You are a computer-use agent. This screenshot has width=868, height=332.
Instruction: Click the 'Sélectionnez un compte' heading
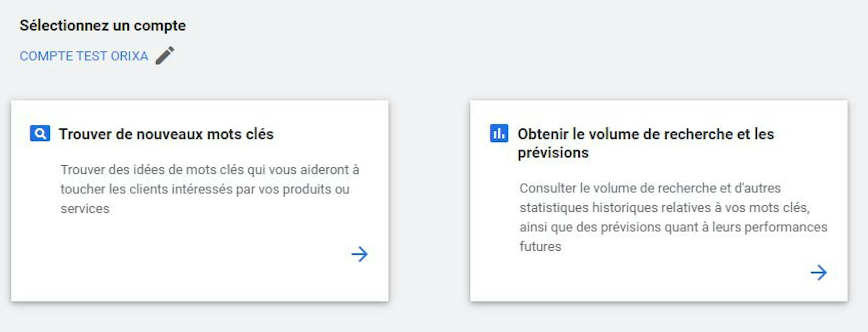point(103,25)
